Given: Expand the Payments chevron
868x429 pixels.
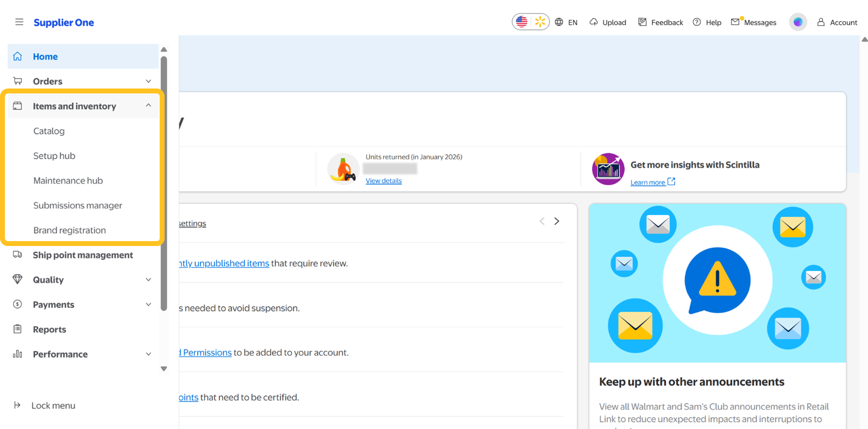Looking at the screenshot, I should coord(148,305).
